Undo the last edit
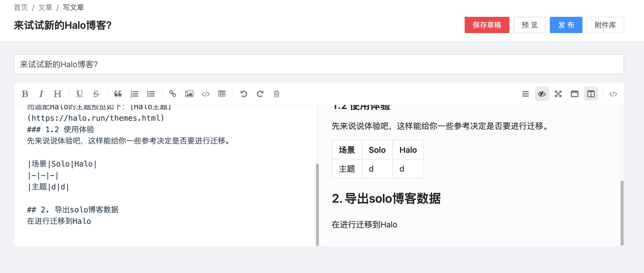 click(x=244, y=94)
